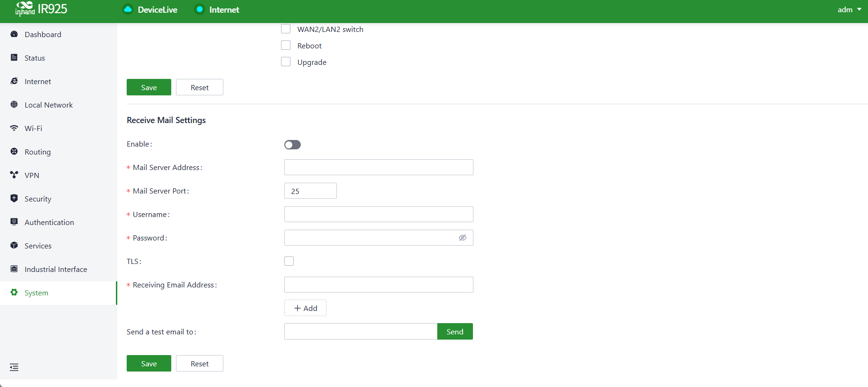Focus the Username input field
The image size is (868, 387).
(x=379, y=214)
